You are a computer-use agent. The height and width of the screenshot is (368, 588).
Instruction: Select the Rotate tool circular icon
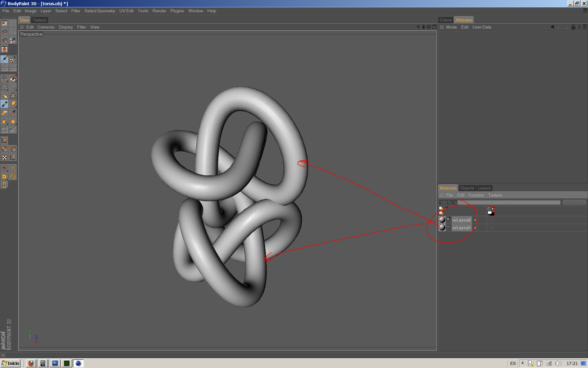pos(13,176)
